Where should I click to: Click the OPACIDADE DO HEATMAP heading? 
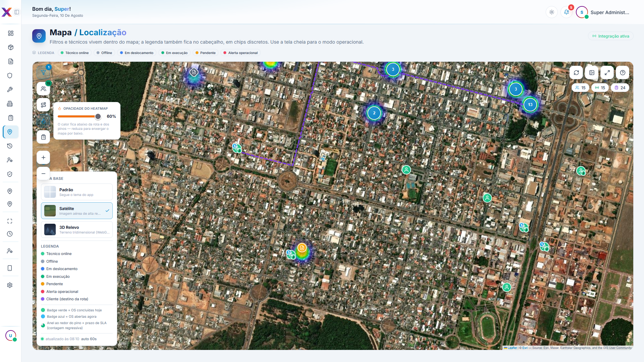coord(86,108)
